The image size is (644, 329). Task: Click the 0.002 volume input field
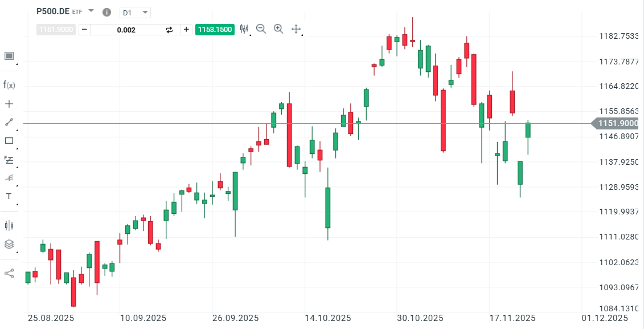point(126,30)
